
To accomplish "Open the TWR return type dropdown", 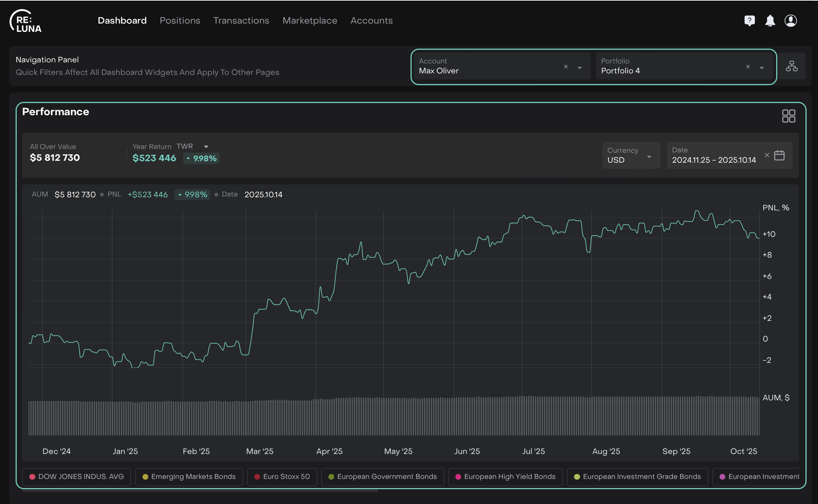I will click(206, 147).
